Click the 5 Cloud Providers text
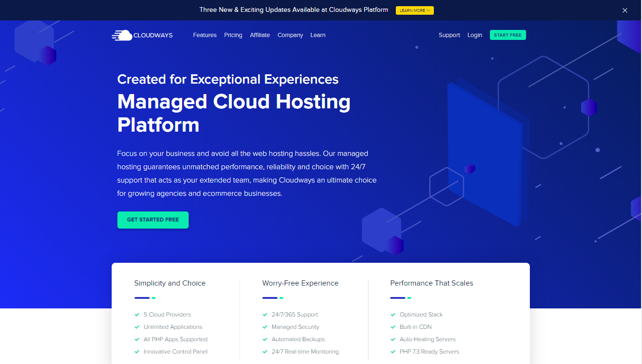The image size is (642, 364). [x=167, y=315]
